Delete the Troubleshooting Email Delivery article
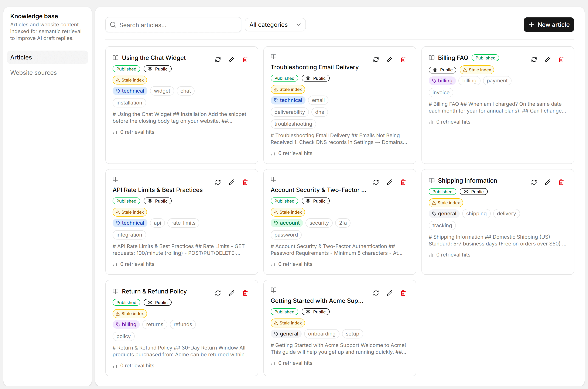This screenshot has height=389, width=588. 403,59
